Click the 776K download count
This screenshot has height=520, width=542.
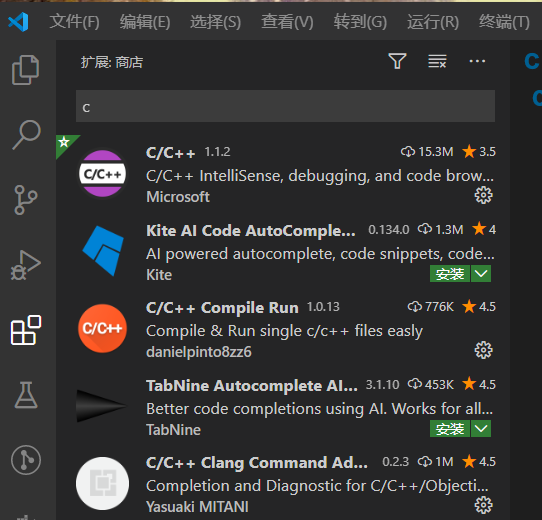pyautogui.click(x=439, y=307)
